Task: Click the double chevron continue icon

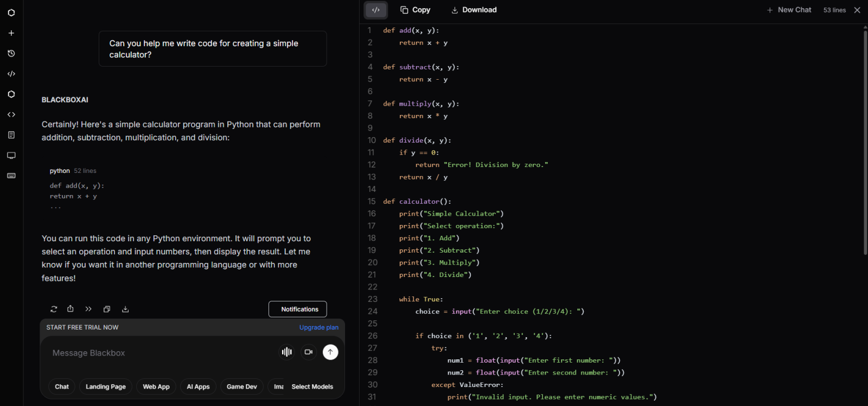Action: (x=88, y=309)
